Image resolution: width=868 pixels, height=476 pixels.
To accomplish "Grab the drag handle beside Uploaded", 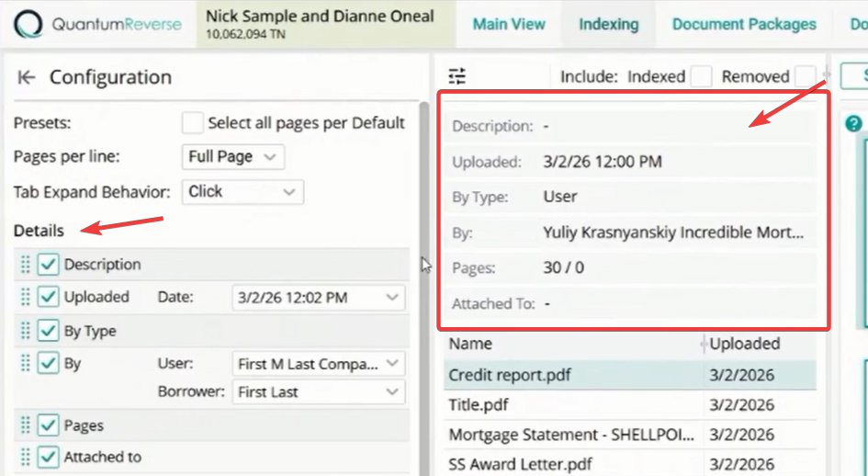I will pyautogui.click(x=25, y=297).
